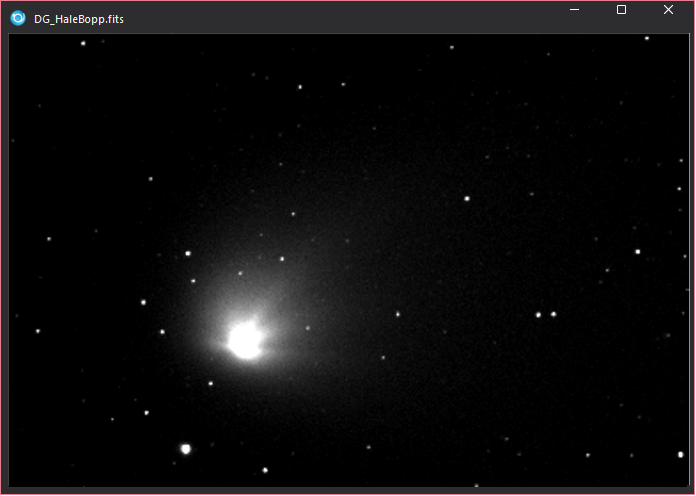Click the DG_HaleBopp.fits title text
696x496 pixels.
click(79, 19)
